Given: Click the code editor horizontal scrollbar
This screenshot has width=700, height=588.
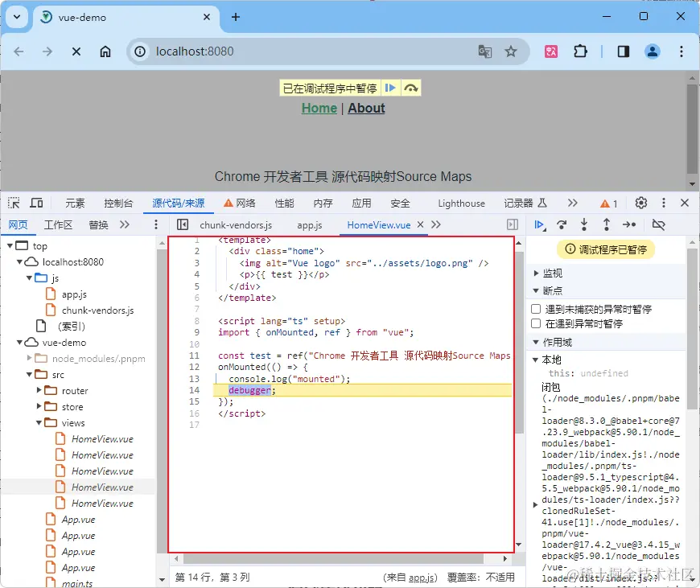Looking at the screenshot, I should coord(333,558).
